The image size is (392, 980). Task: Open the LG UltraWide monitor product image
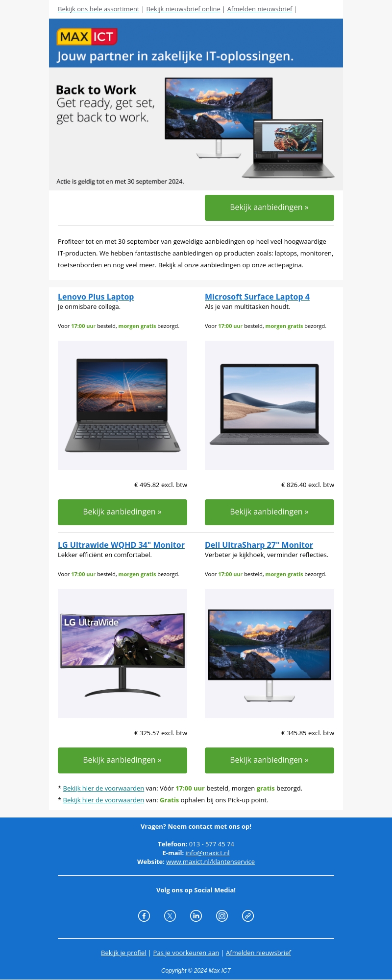pos(122,653)
